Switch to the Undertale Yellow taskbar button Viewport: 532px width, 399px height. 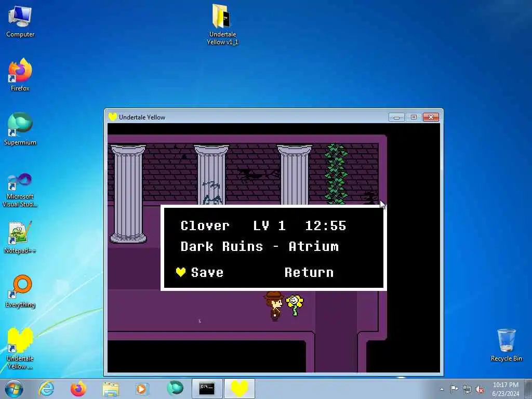[x=240, y=389]
